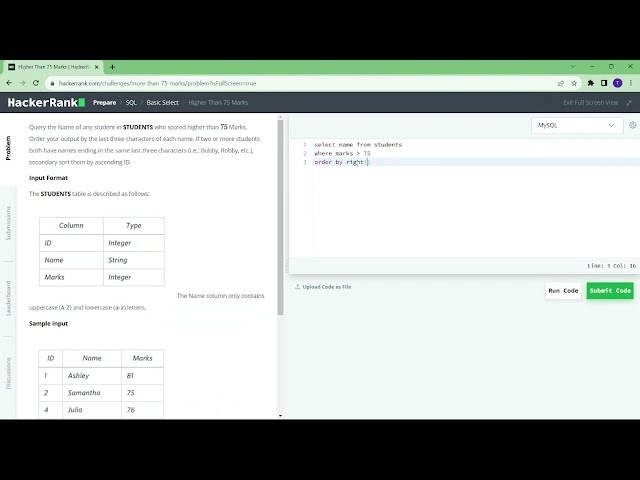640x480 pixels.
Task: Click the 'Line: 3 Col: 16' status text
Action: tap(611, 266)
